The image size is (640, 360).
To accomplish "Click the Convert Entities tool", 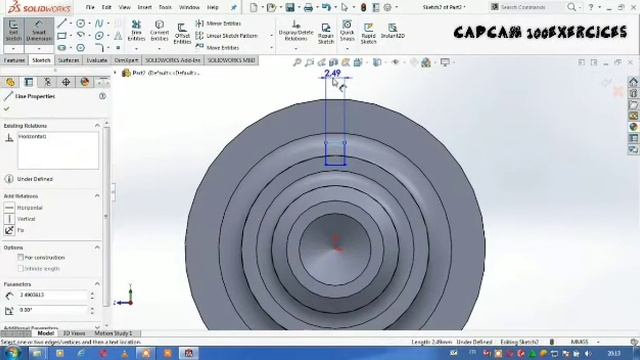I will coord(159,31).
